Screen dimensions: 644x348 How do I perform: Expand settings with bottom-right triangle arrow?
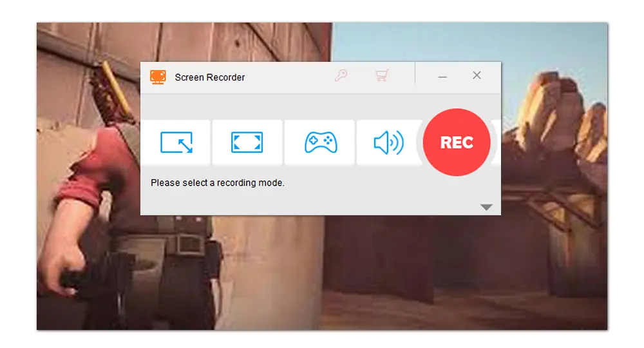tap(486, 207)
